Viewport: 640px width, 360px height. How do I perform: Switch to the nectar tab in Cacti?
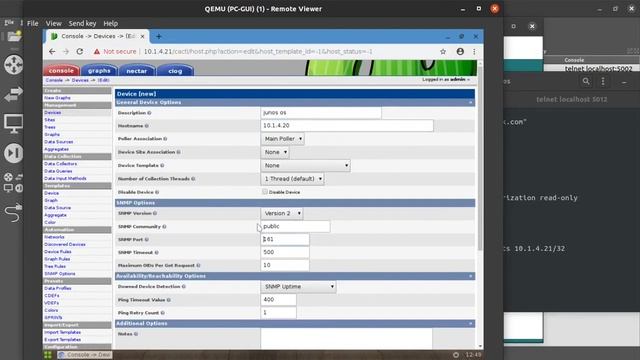tap(136, 71)
